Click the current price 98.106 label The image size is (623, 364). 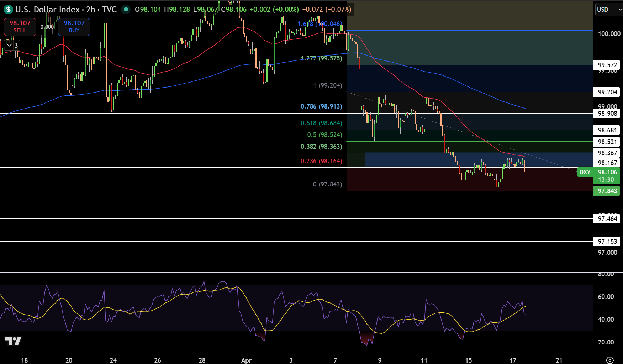tap(607, 172)
